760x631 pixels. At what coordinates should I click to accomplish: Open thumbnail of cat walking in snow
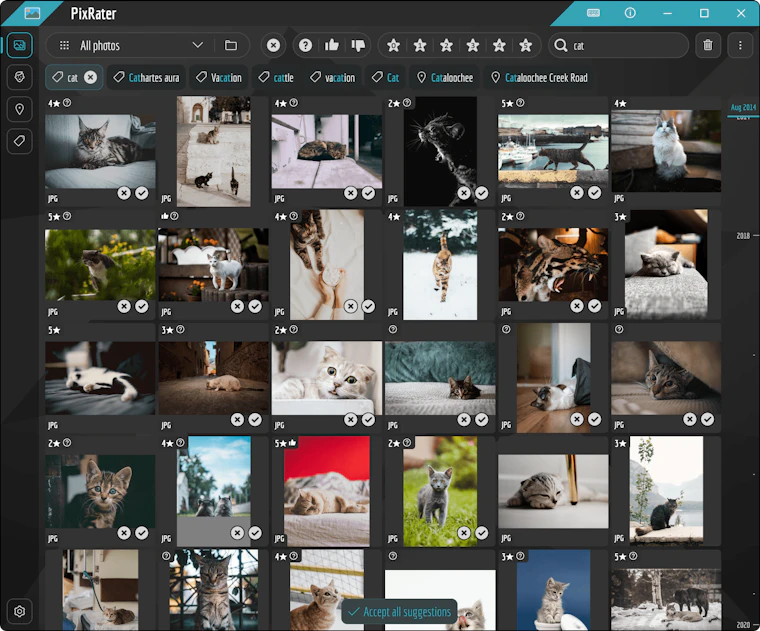(x=440, y=265)
